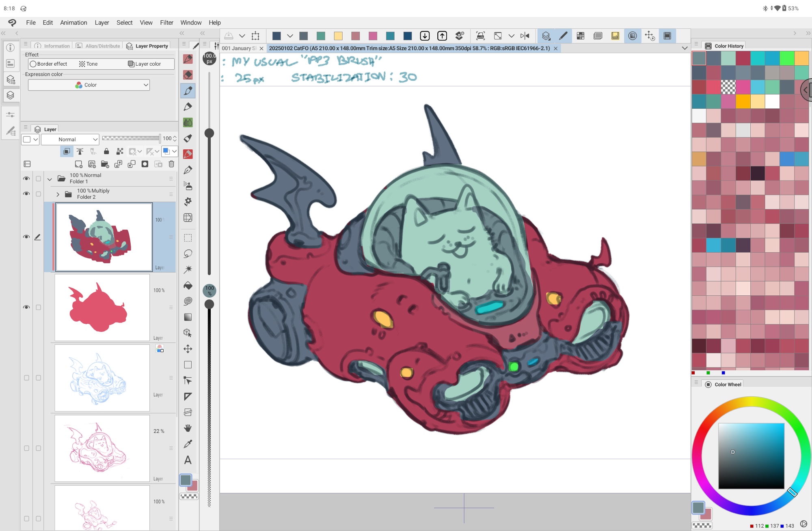Image resolution: width=812 pixels, height=531 pixels.
Task: Select the Border effect option
Action: tap(49, 64)
